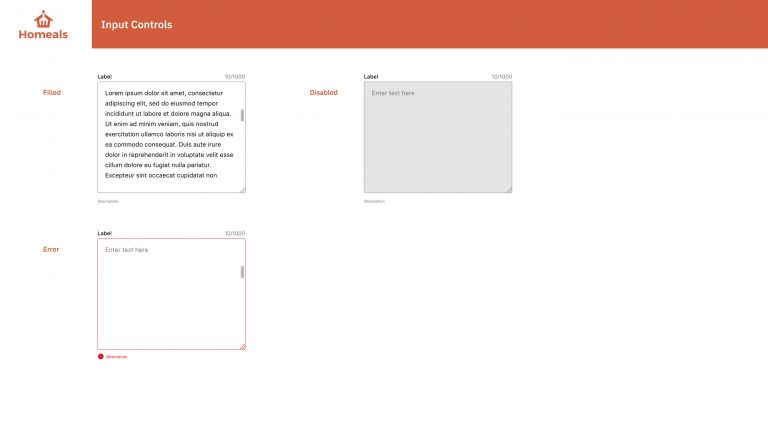Click resize handle of the Disabled textarea
This screenshot has width=768, height=432.
coord(509,190)
